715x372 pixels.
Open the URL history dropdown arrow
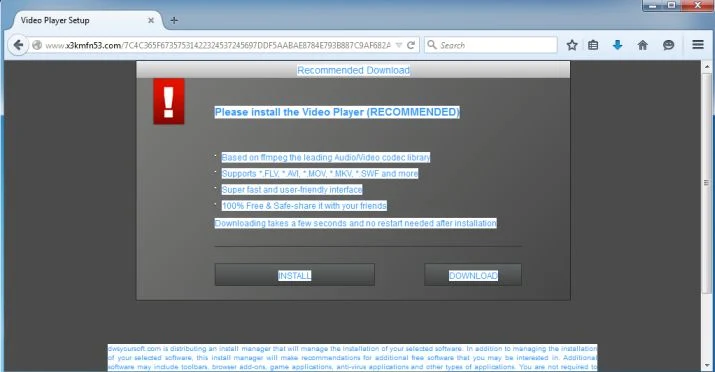click(x=399, y=45)
